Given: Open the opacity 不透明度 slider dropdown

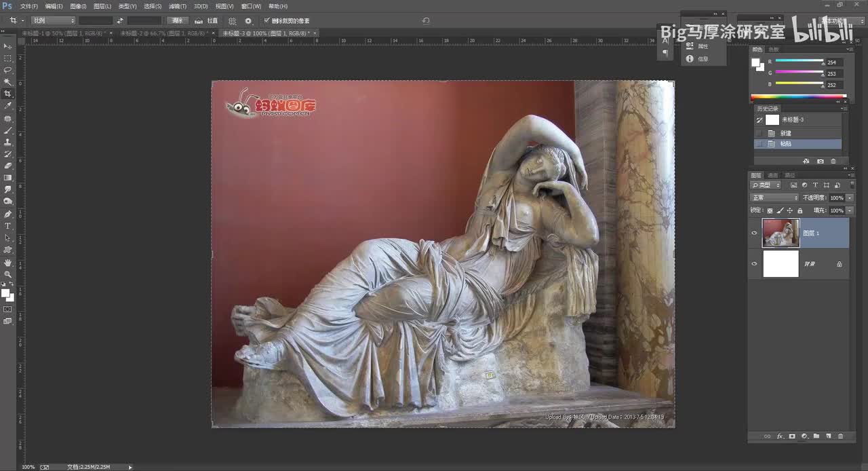Looking at the screenshot, I should pyautogui.click(x=850, y=197).
